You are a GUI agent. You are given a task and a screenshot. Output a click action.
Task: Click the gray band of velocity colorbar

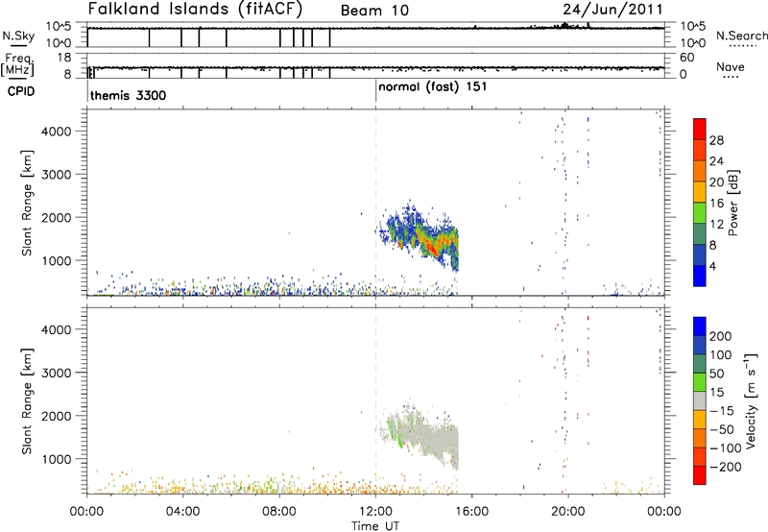[x=700, y=400]
